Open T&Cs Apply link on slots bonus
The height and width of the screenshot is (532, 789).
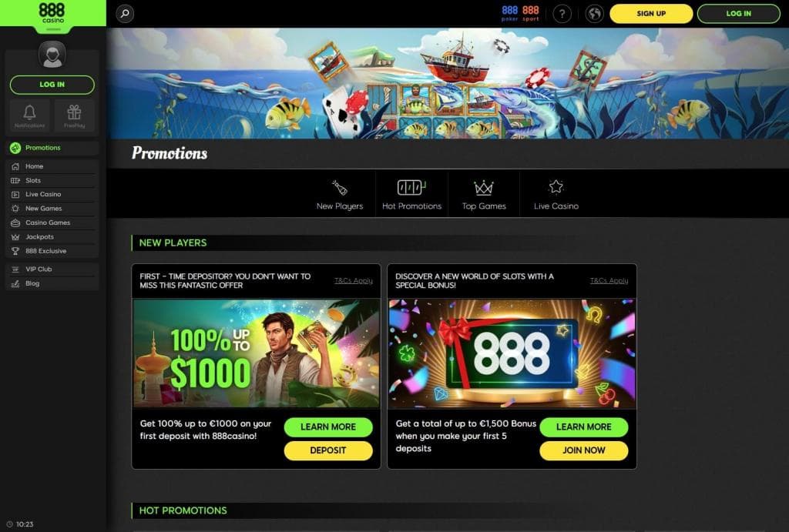click(x=609, y=280)
